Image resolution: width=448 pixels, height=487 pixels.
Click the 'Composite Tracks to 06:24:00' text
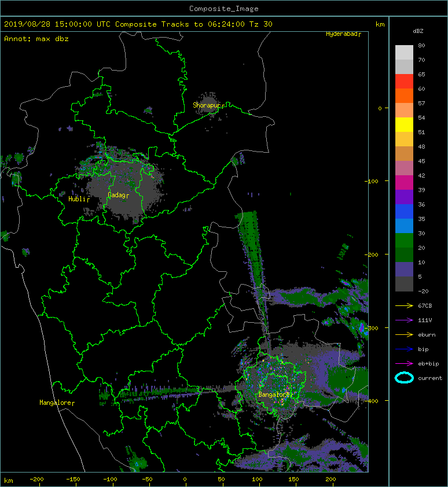coord(180,24)
